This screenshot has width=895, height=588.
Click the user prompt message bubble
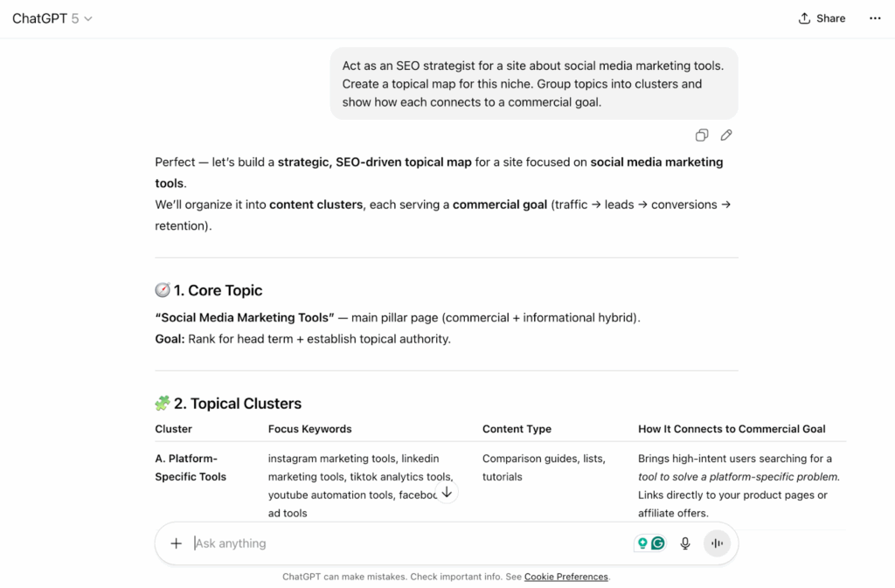(x=533, y=84)
